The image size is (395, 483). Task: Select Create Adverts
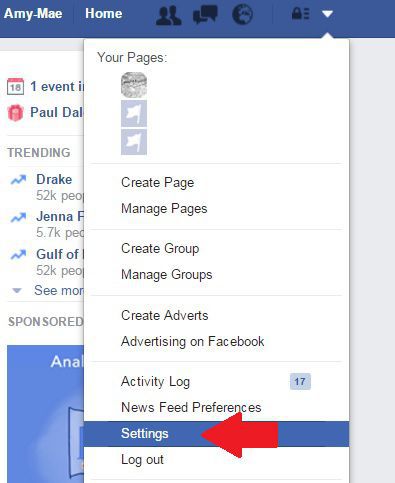click(165, 315)
